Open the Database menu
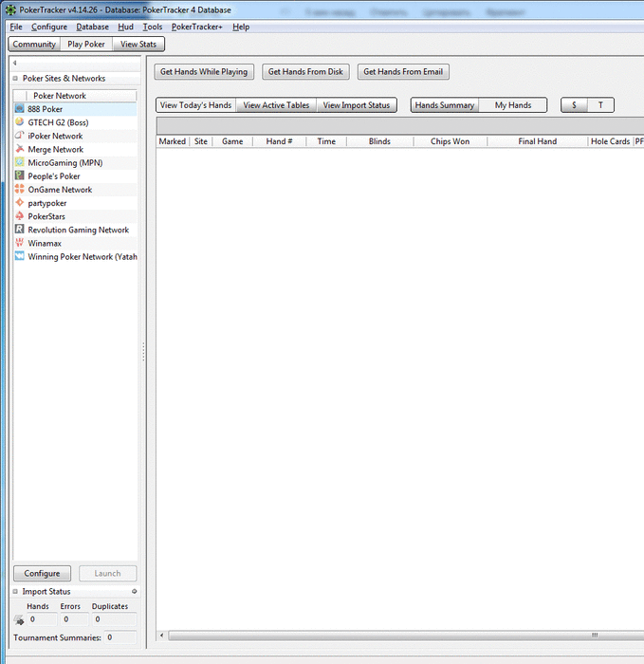This screenshot has width=644, height=664. [92, 28]
